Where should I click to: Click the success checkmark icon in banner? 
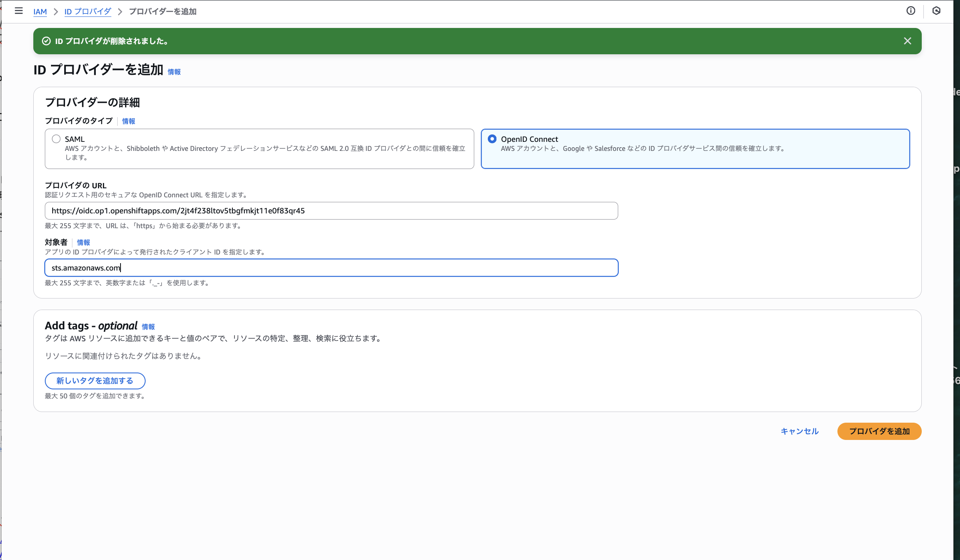[46, 41]
